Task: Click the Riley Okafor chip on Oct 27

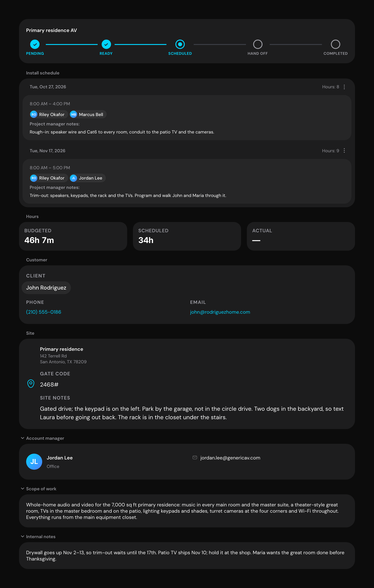Action: coord(48,114)
